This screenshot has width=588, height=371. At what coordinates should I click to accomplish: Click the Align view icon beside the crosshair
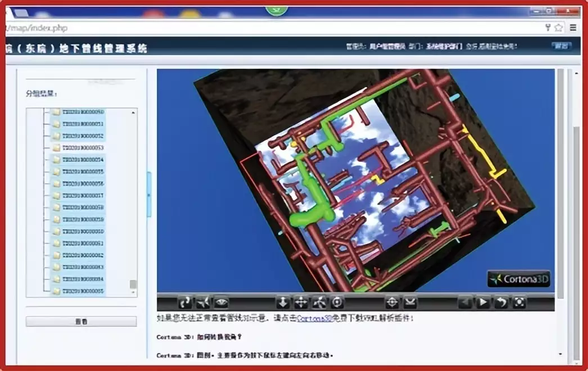point(410,302)
